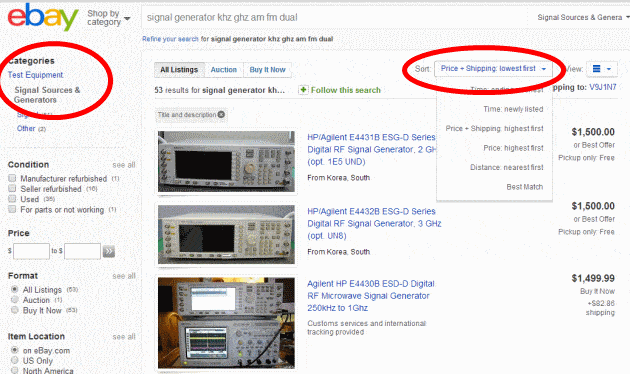Open HP/Agilent E4431B ESG-D listing title

tap(371, 149)
